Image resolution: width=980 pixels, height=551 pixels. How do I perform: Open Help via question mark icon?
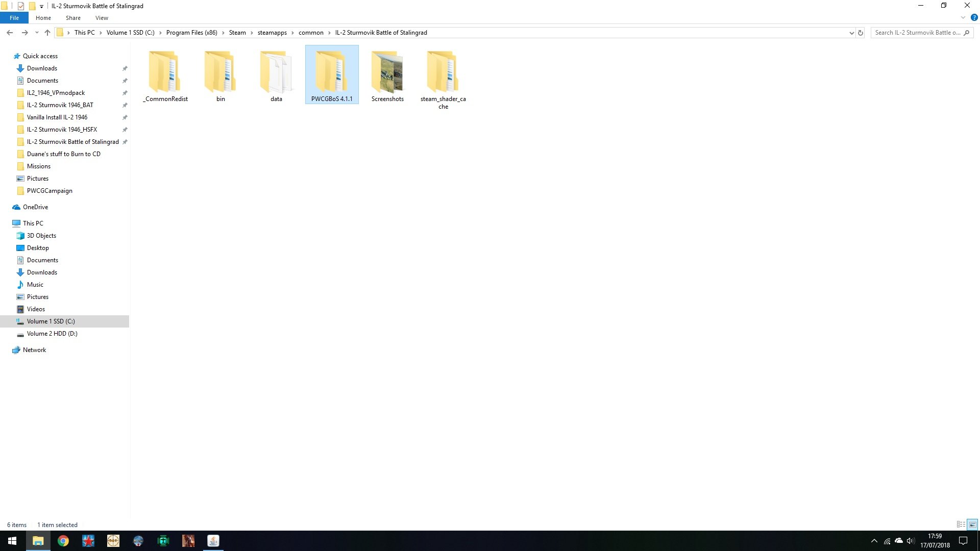pyautogui.click(x=974, y=17)
